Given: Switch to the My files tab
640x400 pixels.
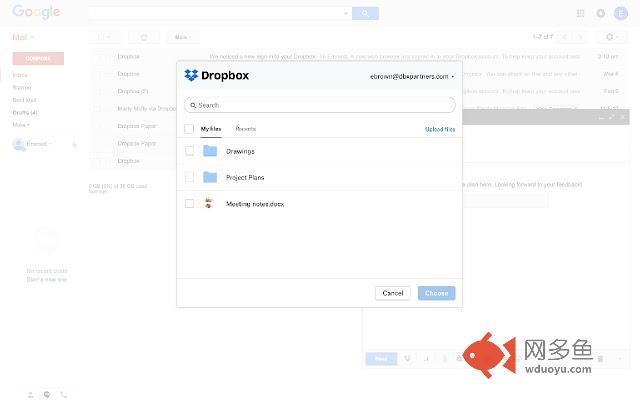Looking at the screenshot, I should pyautogui.click(x=211, y=129).
